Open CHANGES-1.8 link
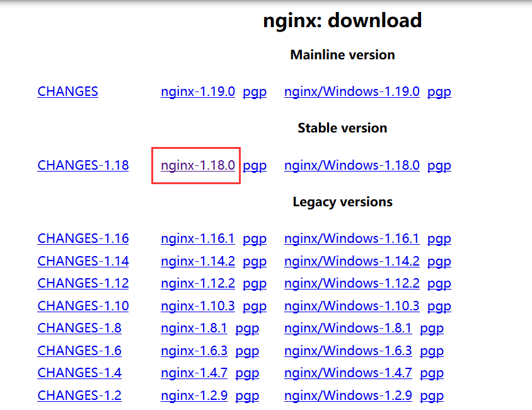Viewport: 532px width, 410px height. pos(79,328)
